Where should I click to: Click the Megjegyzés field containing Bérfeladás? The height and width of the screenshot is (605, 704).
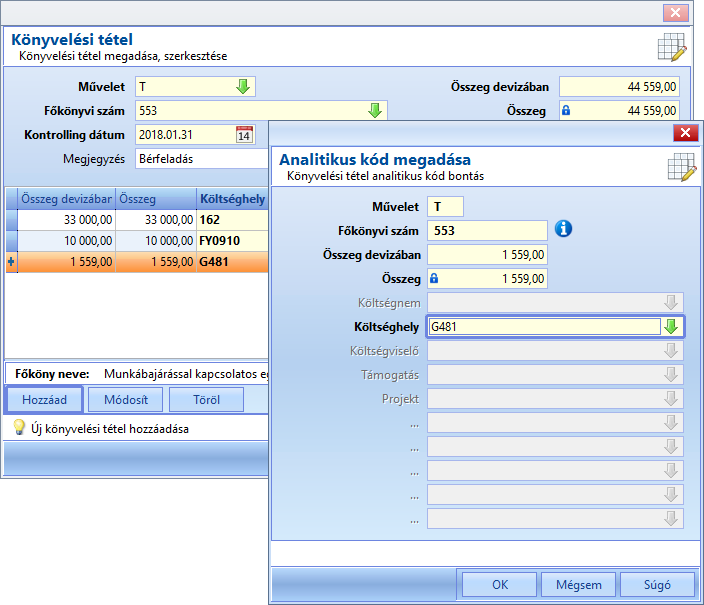[x=202, y=159]
